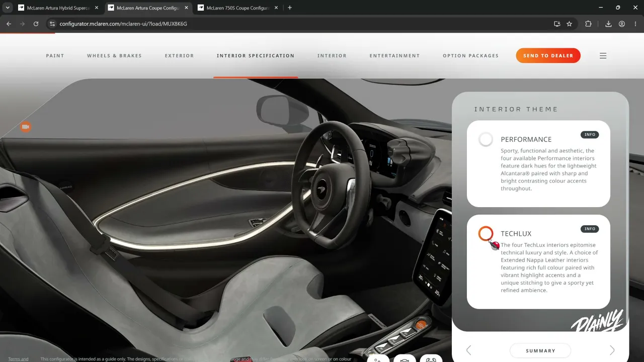Close the McLaren 750S Coupe Configurator tab

276,8
